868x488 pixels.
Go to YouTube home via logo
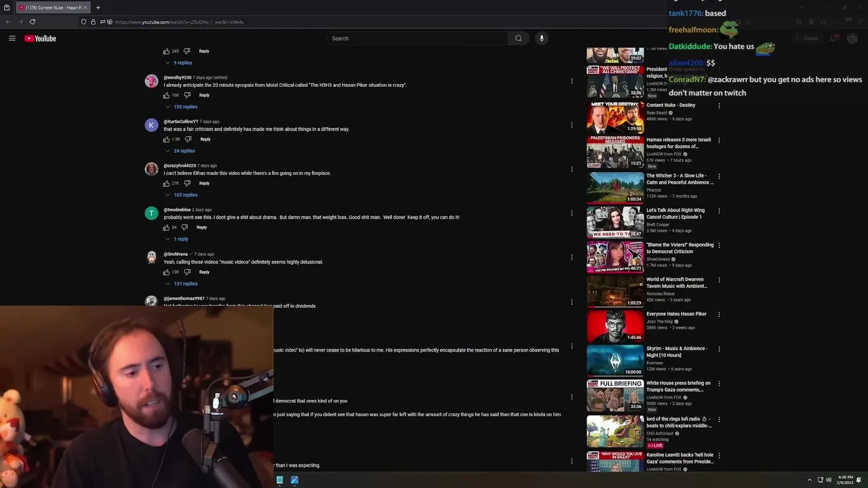pyautogui.click(x=41, y=39)
